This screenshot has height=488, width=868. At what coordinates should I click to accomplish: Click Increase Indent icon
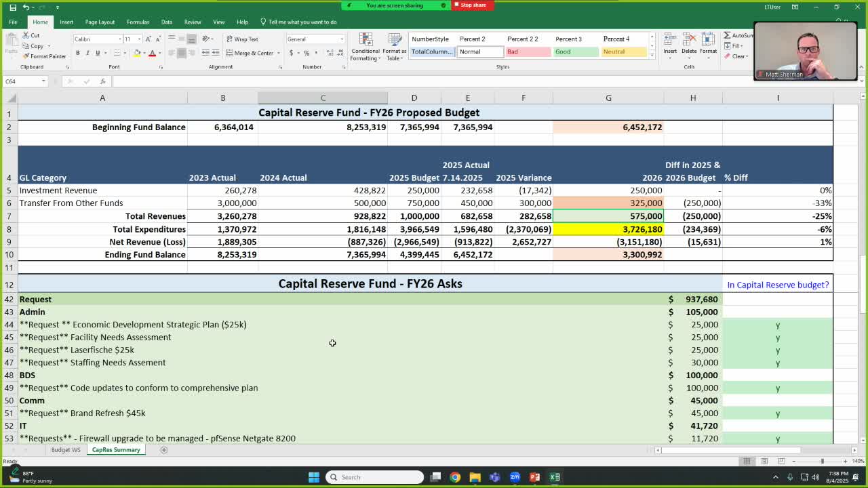click(x=216, y=53)
